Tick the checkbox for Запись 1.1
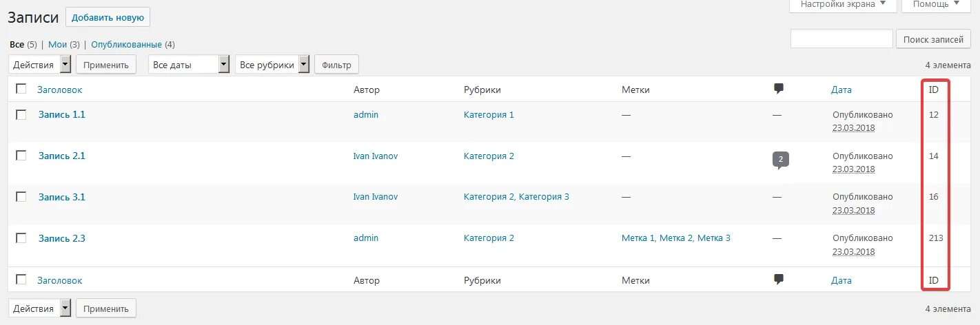Image resolution: width=980 pixels, height=325 pixels. click(x=21, y=114)
